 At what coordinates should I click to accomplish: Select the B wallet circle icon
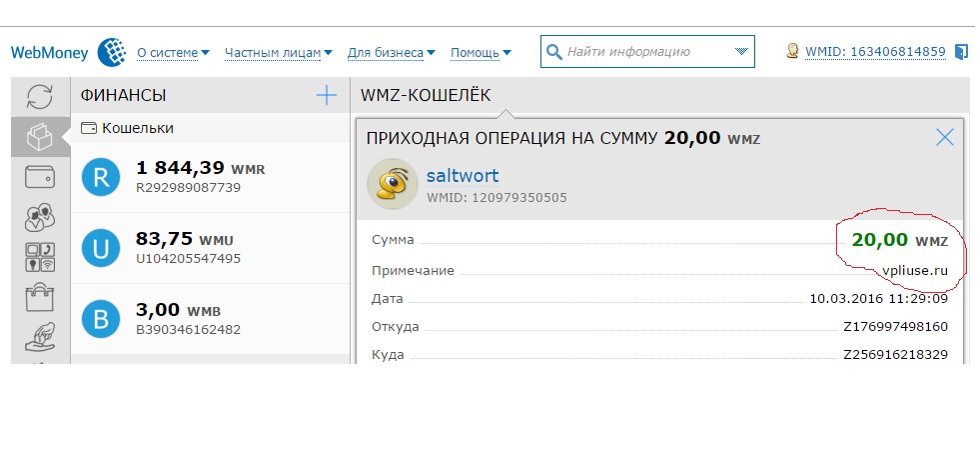101,319
